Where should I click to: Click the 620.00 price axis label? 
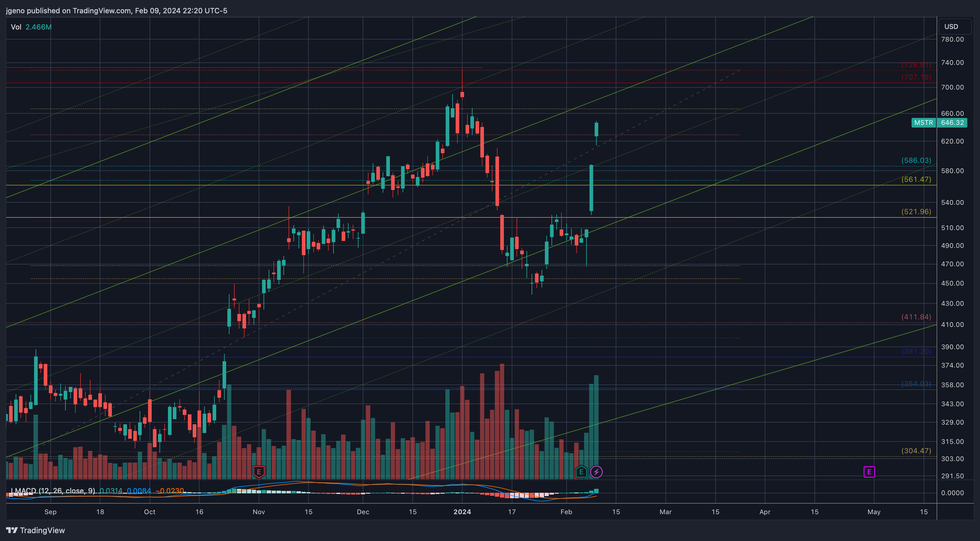[952, 141]
